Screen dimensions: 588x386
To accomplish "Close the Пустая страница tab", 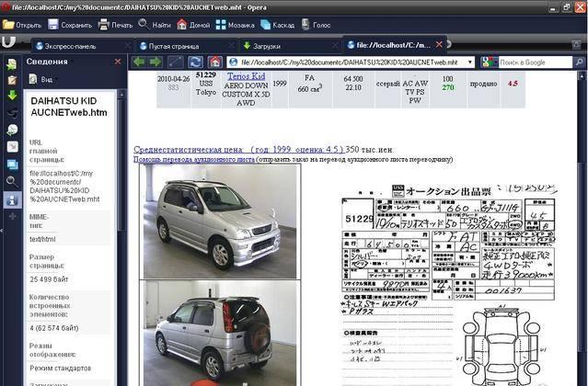I will (x=231, y=46).
